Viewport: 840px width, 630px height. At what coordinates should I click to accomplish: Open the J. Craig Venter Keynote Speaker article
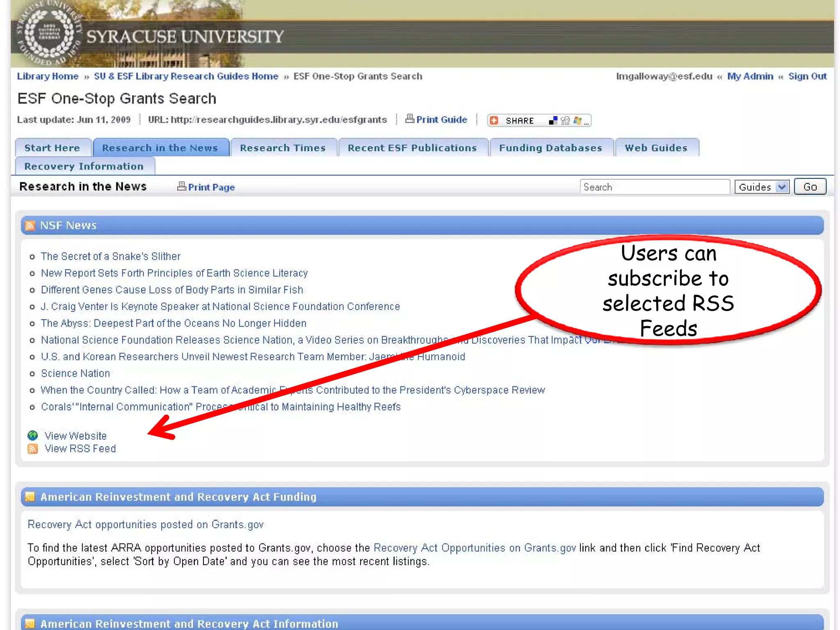coord(220,307)
